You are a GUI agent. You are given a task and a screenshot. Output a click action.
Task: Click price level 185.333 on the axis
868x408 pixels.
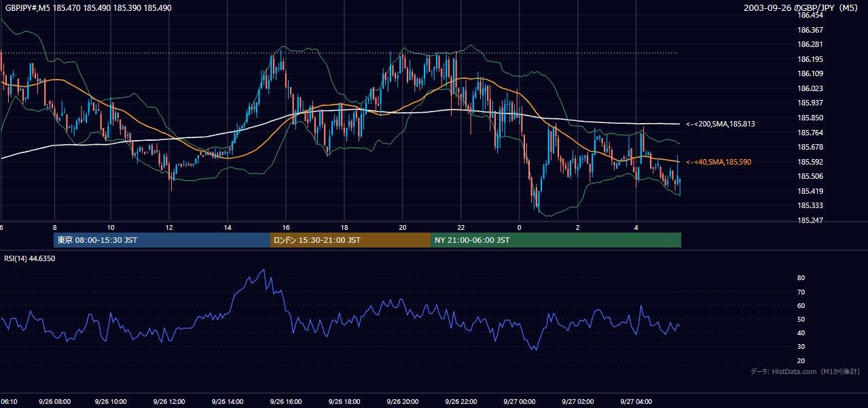coord(810,205)
